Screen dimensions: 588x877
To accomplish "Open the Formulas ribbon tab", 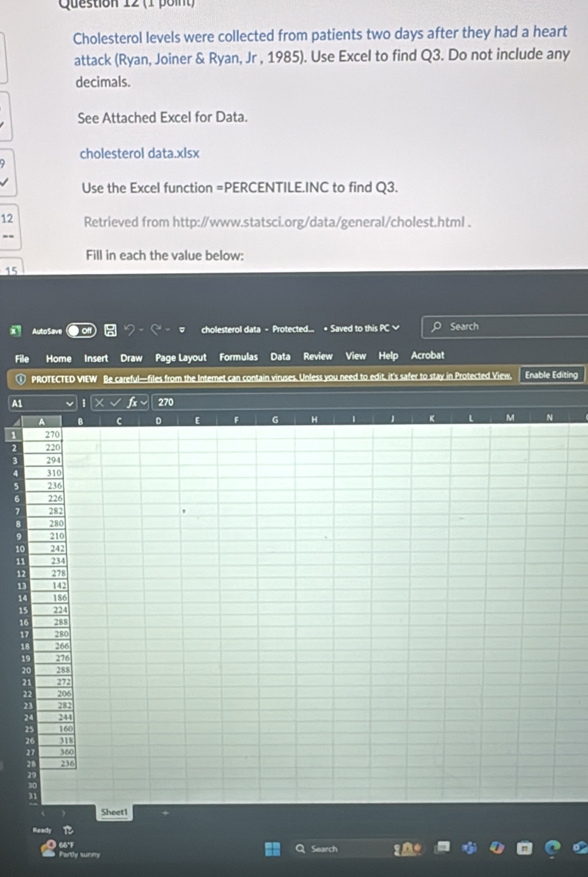I will point(238,357).
